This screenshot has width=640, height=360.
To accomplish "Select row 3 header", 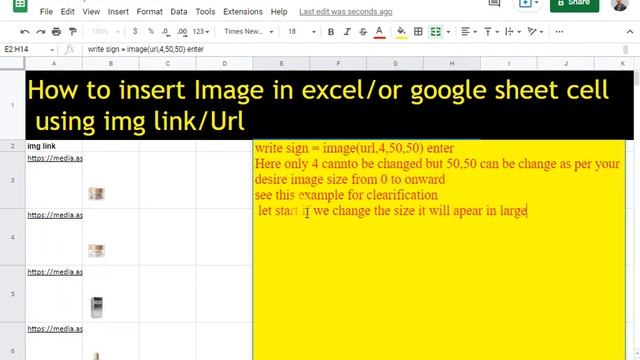I will tap(13, 180).
